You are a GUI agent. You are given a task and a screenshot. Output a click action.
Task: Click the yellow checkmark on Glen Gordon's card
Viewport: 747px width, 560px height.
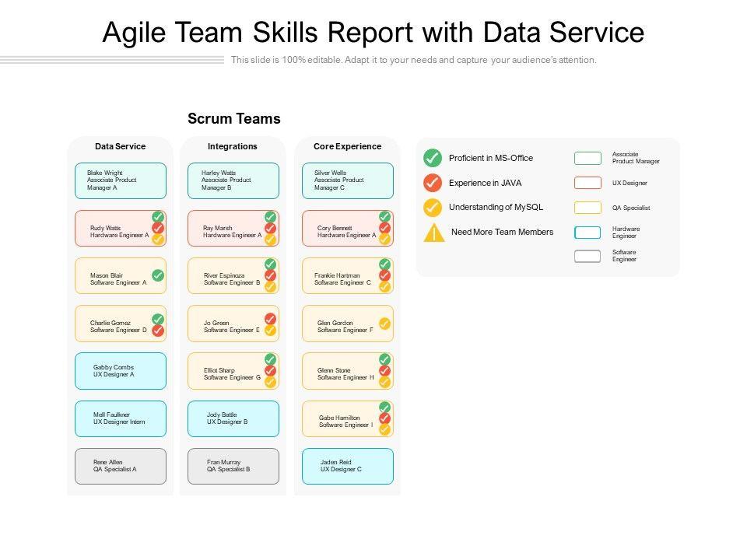[384, 324]
